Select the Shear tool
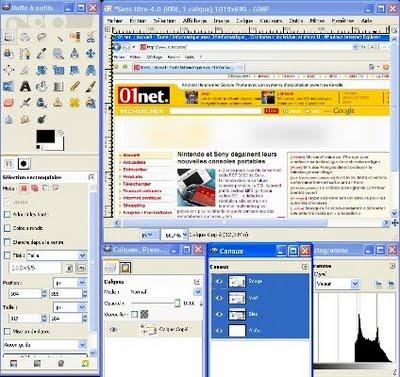Viewport: 400px width, 377px height. click(74, 70)
